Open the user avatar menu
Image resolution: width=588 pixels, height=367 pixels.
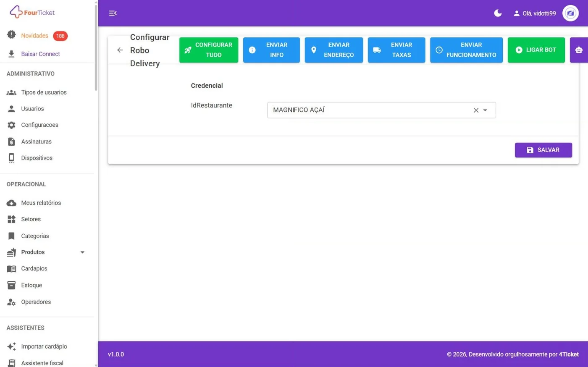coord(570,13)
